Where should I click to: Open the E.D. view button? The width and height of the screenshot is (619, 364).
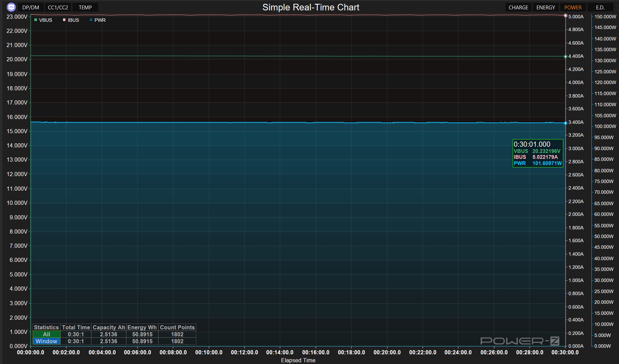pos(600,7)
